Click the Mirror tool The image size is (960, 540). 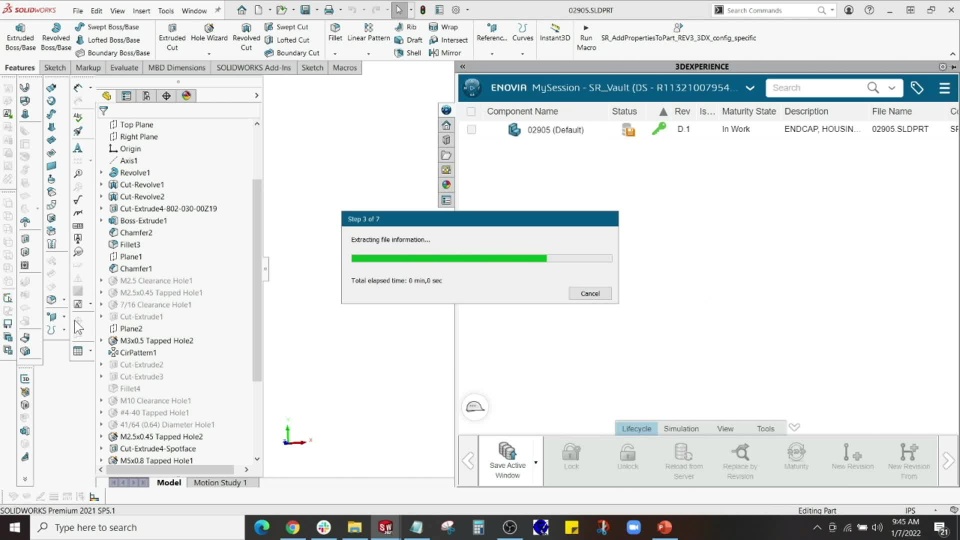click(x=445, y=53)
